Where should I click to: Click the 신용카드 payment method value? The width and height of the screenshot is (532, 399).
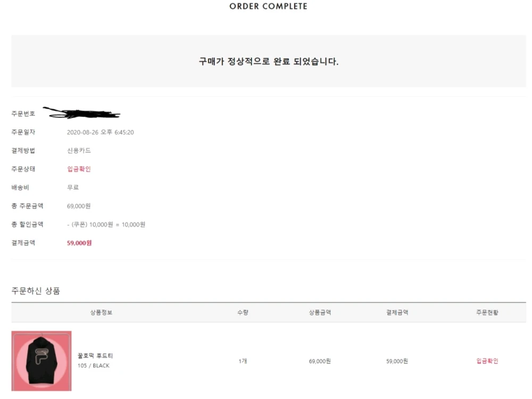click(x=79, y=151)
